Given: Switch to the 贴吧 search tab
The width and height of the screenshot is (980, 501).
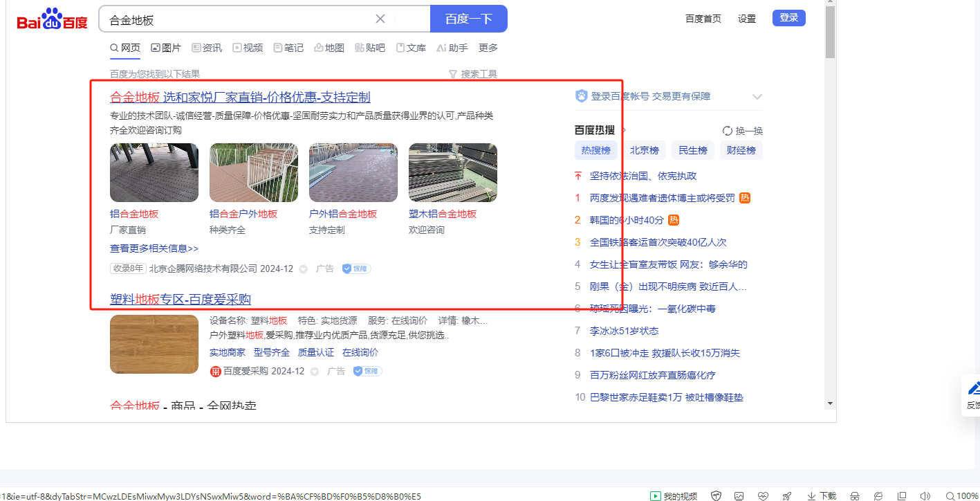Looking at the screenshot, I should (x=370, y=48).
